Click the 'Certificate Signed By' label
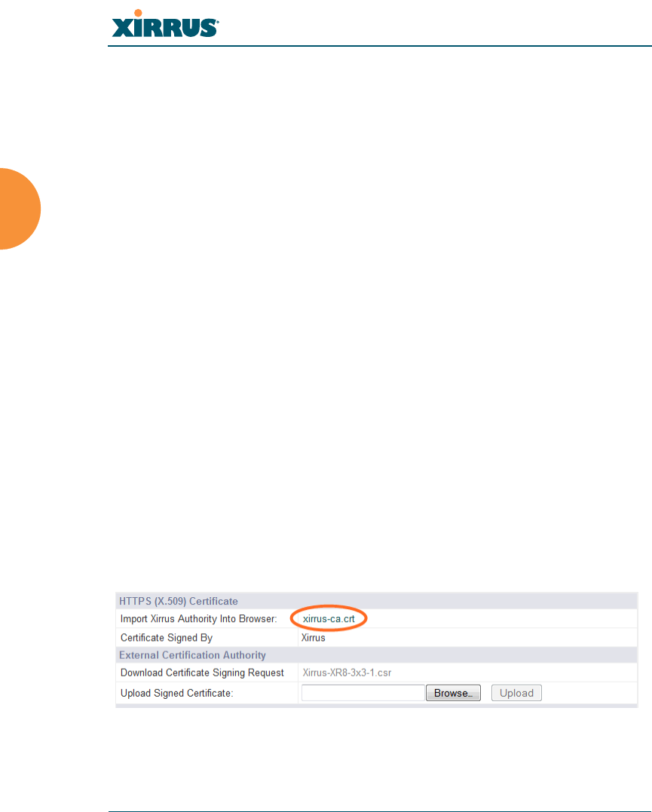 click(167, 638)
